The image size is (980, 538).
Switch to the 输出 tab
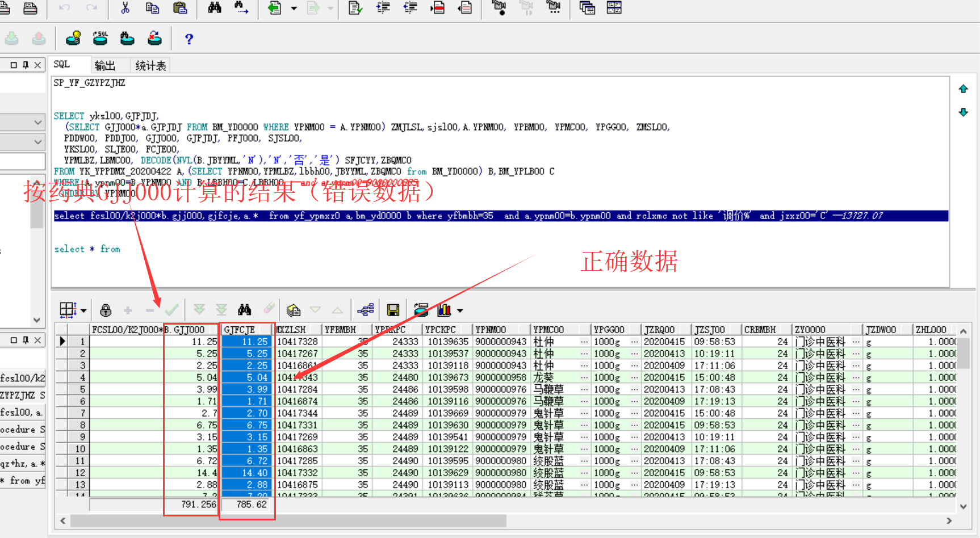105,66
